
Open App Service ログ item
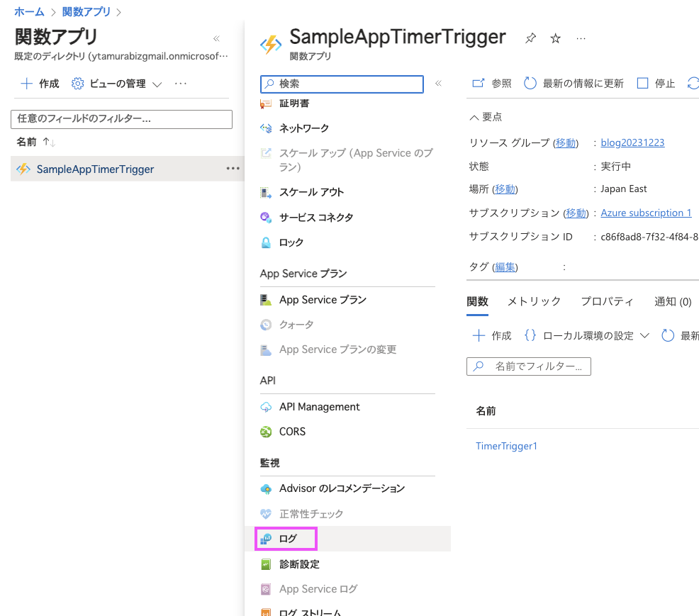coord(318,589)
